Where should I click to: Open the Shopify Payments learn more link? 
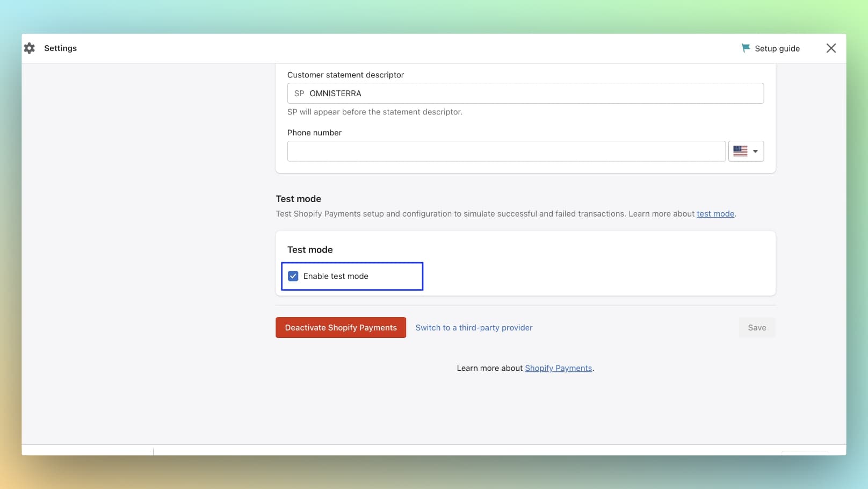coord(558,368)
